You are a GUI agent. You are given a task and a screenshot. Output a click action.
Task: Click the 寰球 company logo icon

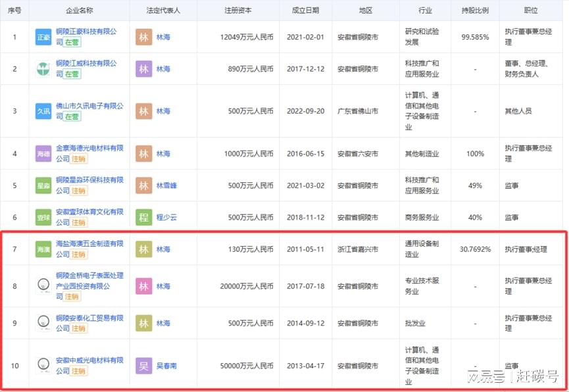43,217
